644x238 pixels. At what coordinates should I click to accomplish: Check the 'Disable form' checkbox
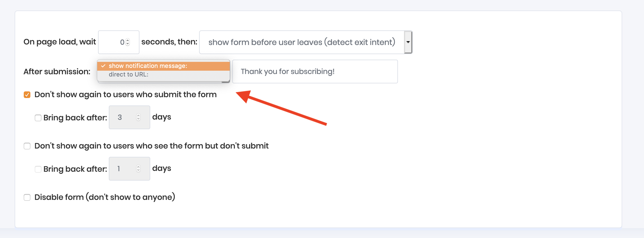coord(27,197)
